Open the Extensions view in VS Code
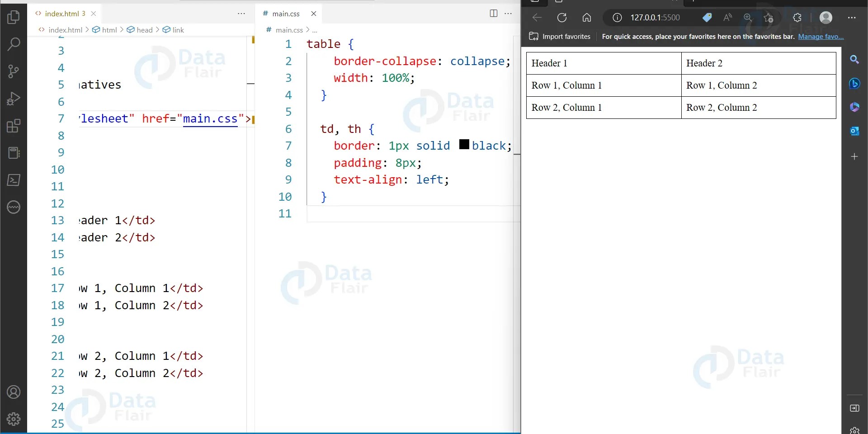 tap(14, 126)
